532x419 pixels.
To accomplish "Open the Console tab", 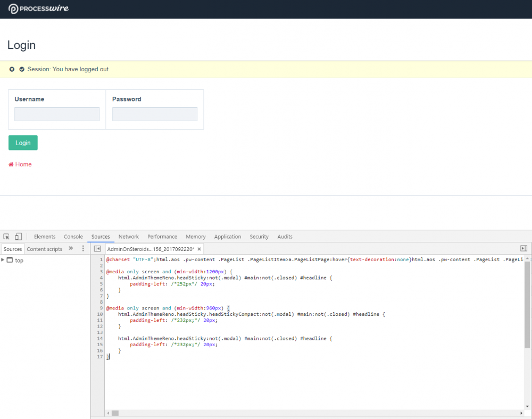I will 73,237.
